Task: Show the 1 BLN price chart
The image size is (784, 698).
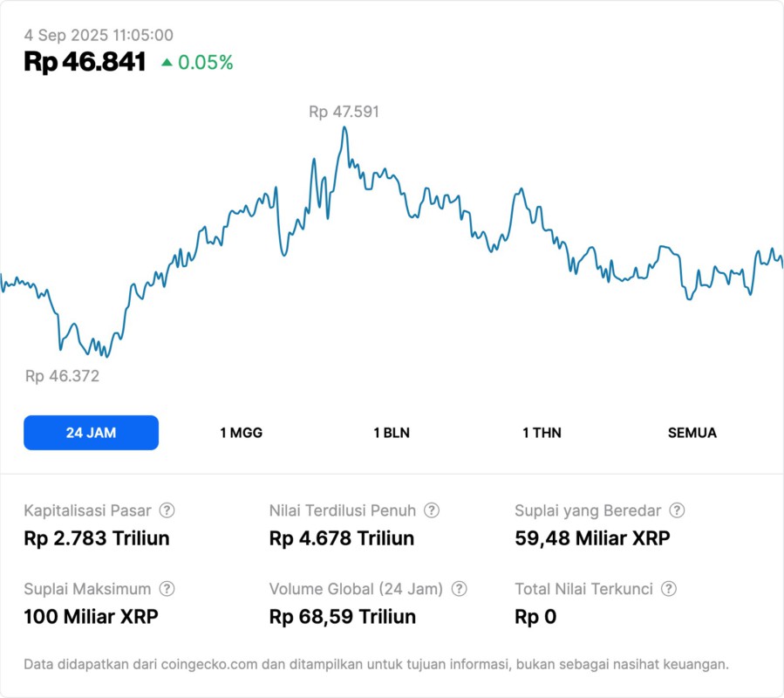Action: click(x=392, y=433)
